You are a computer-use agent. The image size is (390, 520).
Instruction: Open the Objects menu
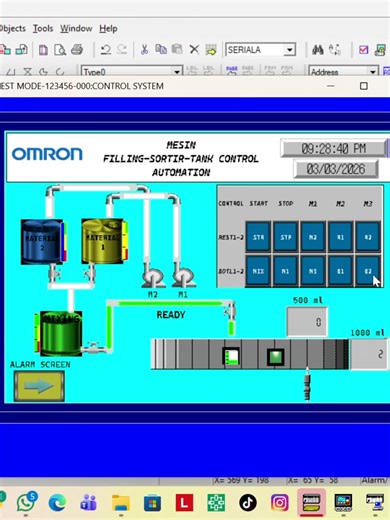(x=13, y=28)
